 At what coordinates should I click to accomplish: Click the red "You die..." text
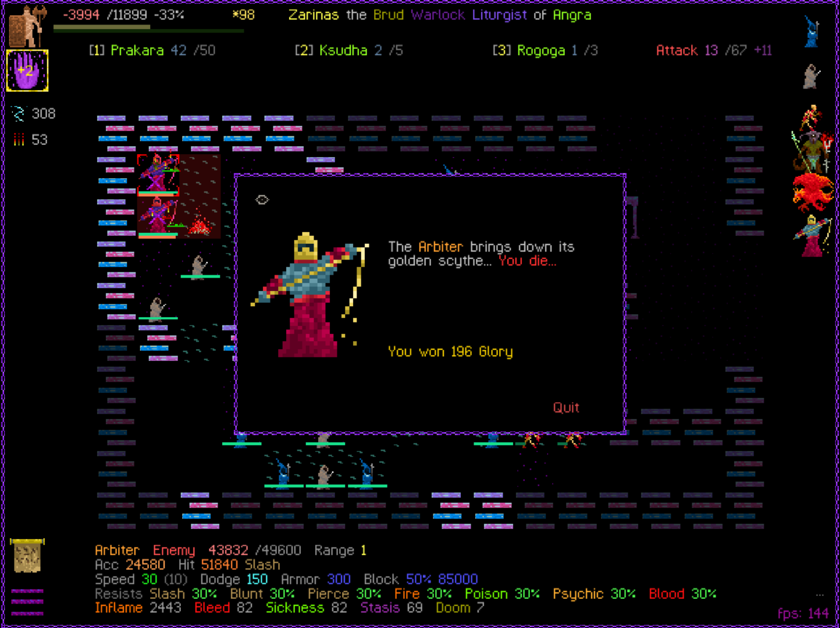point(527,261)
